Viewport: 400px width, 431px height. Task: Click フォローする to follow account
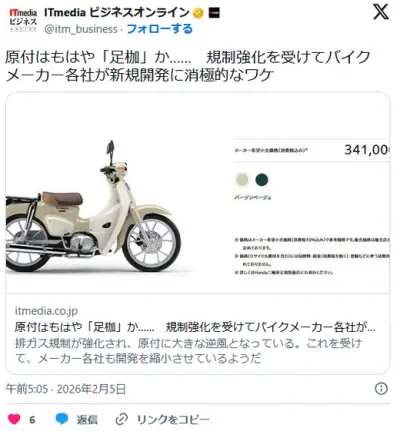coord(160,29)
